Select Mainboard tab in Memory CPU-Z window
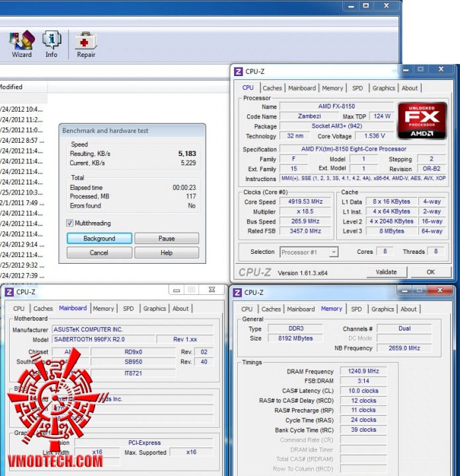 (x=301, y=309)
